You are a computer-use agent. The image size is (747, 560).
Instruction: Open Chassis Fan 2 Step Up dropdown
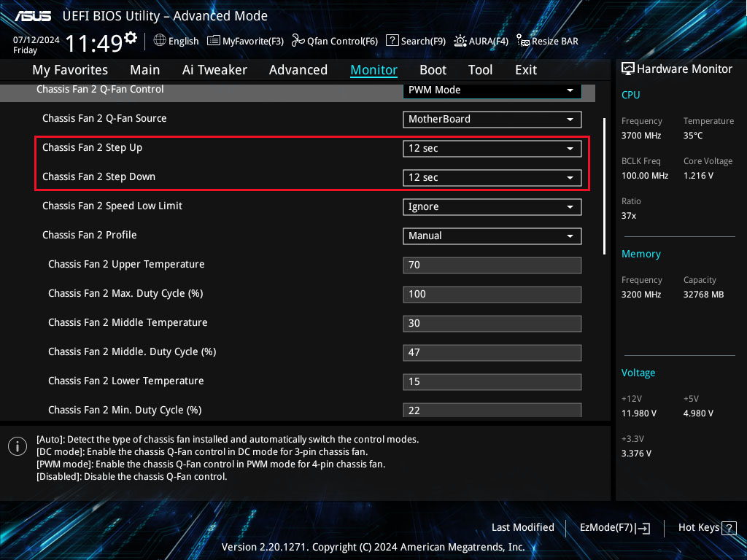492,148
